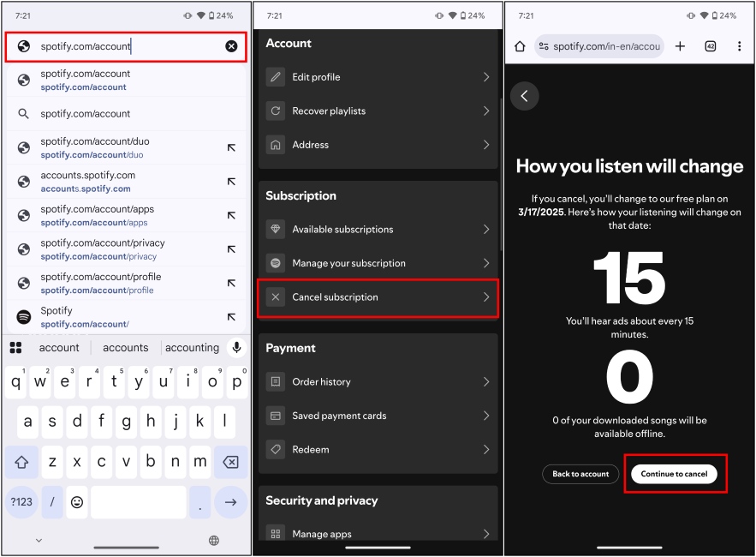Switch keyboard to ?123 symbols
Image resolution: width=756 pixels, height=557 pixels.
[21, 502]
